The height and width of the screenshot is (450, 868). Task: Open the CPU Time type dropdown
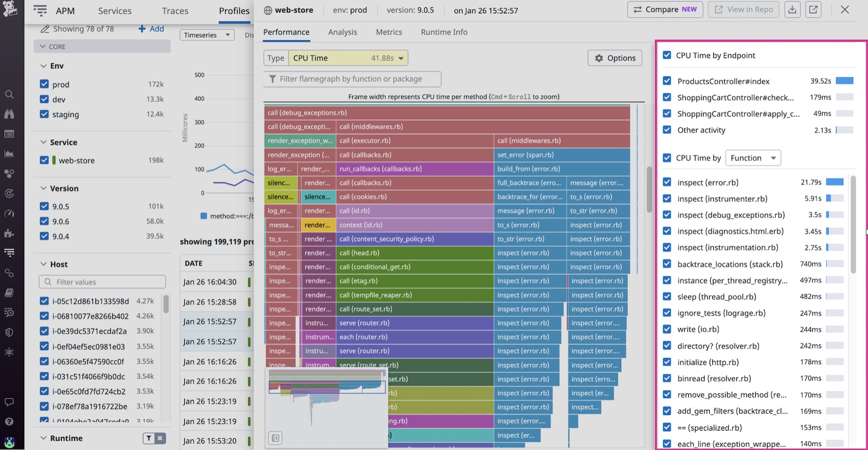tap(348, 58)
